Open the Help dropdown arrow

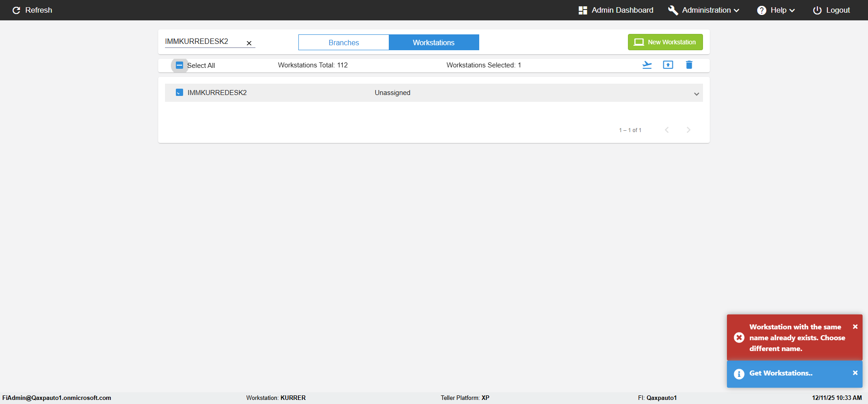792,10
